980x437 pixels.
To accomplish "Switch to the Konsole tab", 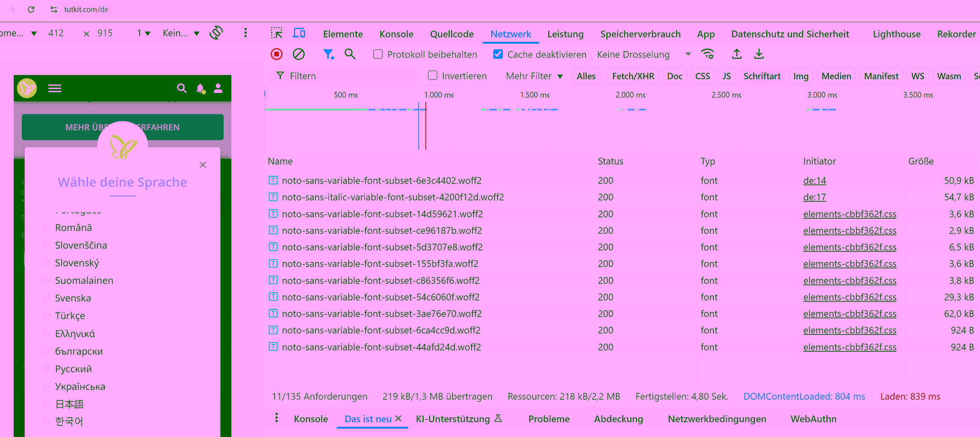I will pyautogui.click(x=396, y=34).
